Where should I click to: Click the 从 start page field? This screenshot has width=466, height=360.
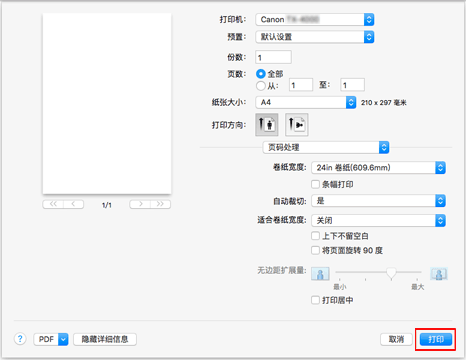(301, 85)
